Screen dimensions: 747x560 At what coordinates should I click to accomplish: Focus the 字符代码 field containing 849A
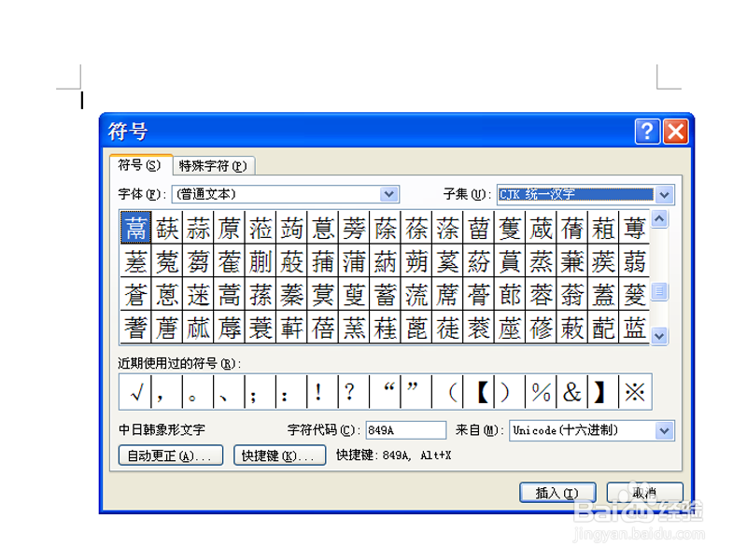406,430
